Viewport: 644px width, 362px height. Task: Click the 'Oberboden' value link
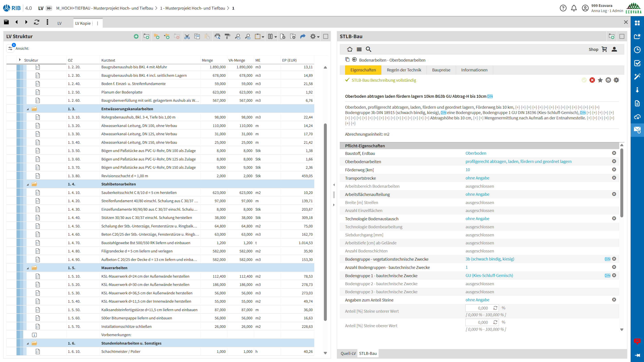[475, 153]
